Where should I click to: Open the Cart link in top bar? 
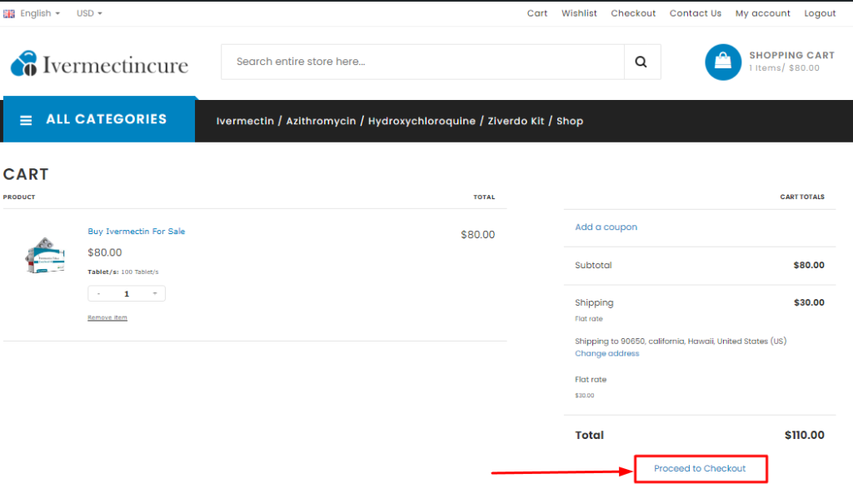[537, 13]
